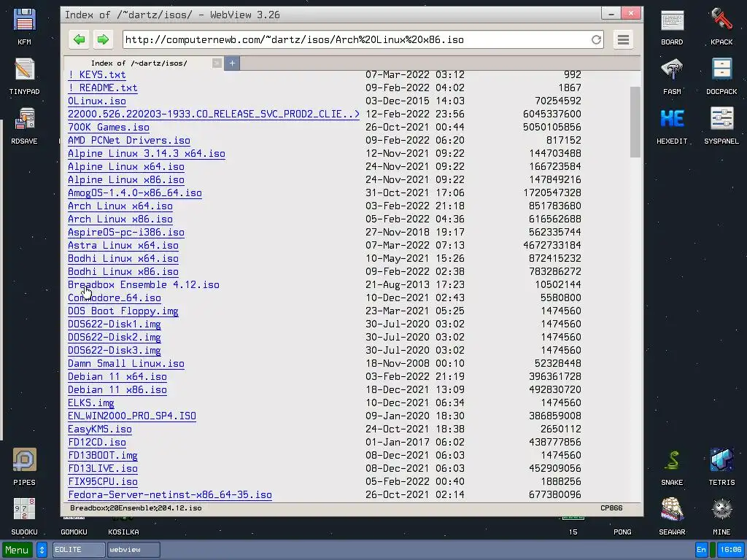Open AspireOS-pc-i386.iso link
The image size is (747, 560).
(126, 233)
